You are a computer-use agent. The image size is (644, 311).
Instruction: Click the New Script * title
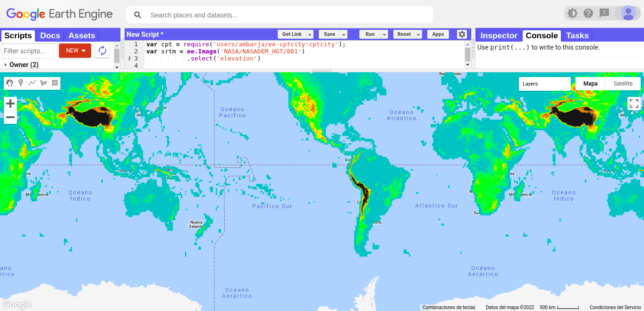click(x=145, y=35)
